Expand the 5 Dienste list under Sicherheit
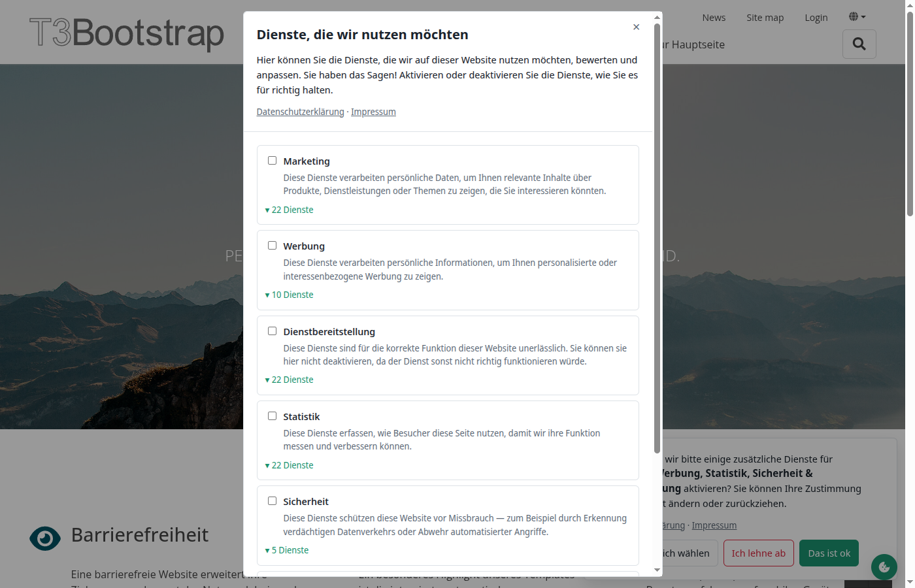Viewport: 915px width, 588px height. tap(287, 550)
